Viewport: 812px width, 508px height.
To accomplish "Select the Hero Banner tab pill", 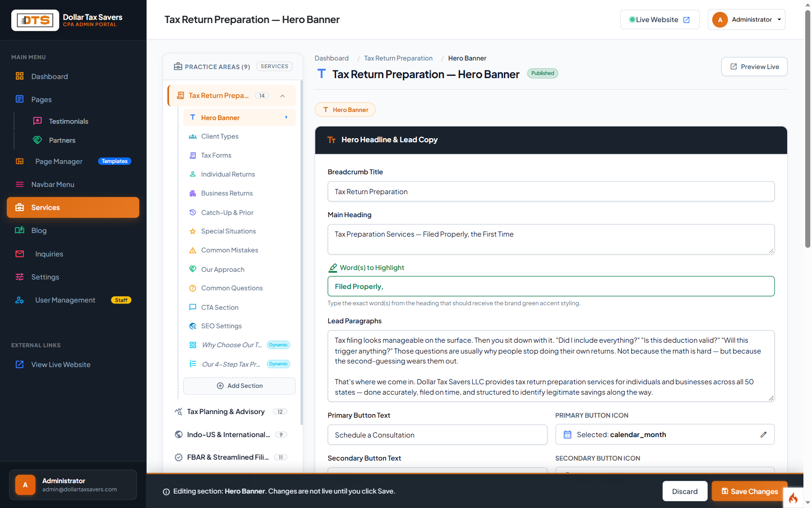I will (345, 110).
